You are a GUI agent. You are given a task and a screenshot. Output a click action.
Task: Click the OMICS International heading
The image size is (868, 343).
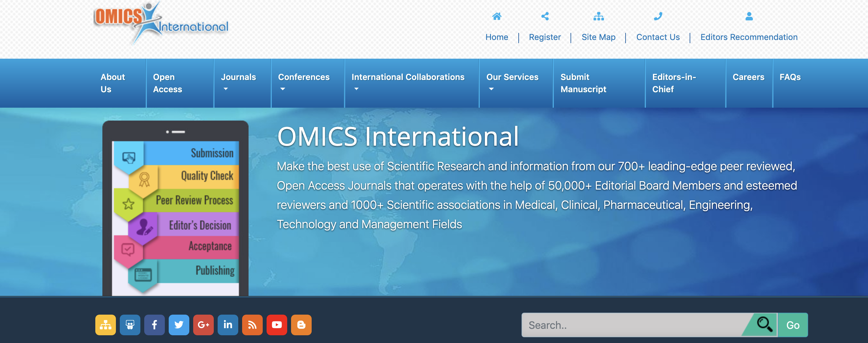398,137
